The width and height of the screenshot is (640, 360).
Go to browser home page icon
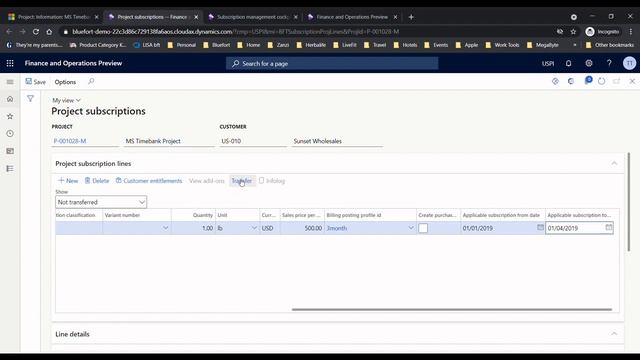pos(49,31)
